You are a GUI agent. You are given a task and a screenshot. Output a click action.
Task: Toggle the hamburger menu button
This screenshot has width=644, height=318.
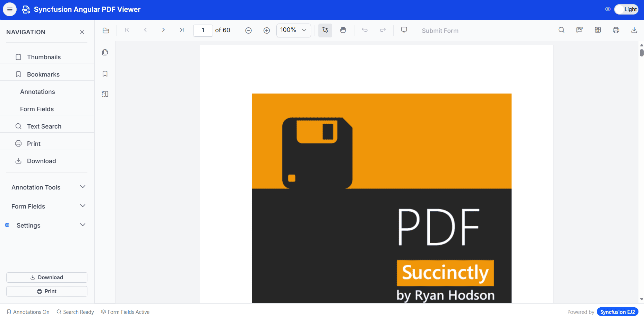[x=10, y=9]
